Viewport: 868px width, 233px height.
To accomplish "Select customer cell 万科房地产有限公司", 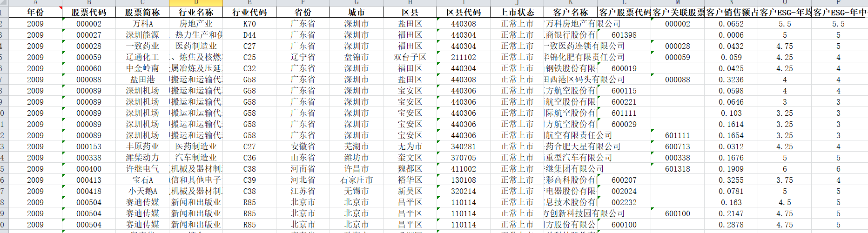I will (583, 24).
